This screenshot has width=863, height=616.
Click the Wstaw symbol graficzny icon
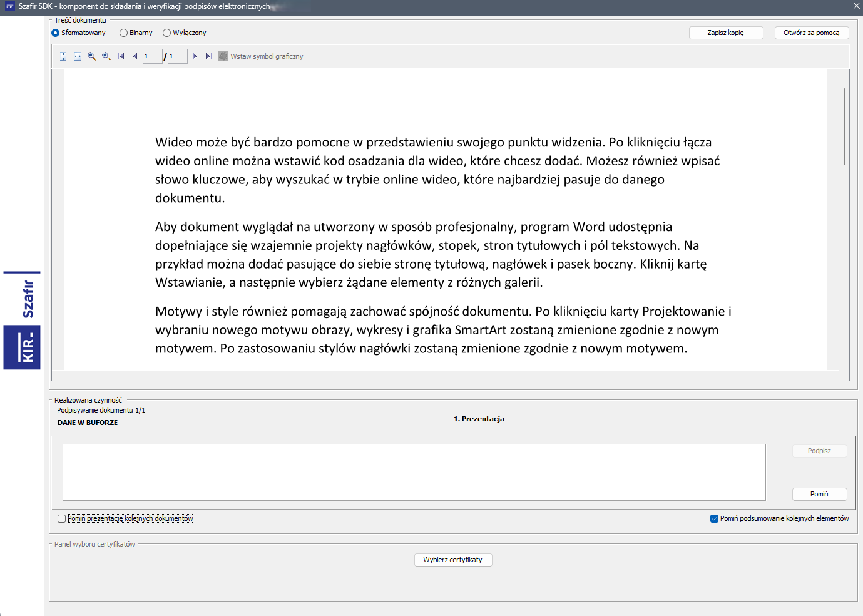(x=223, y=56)
